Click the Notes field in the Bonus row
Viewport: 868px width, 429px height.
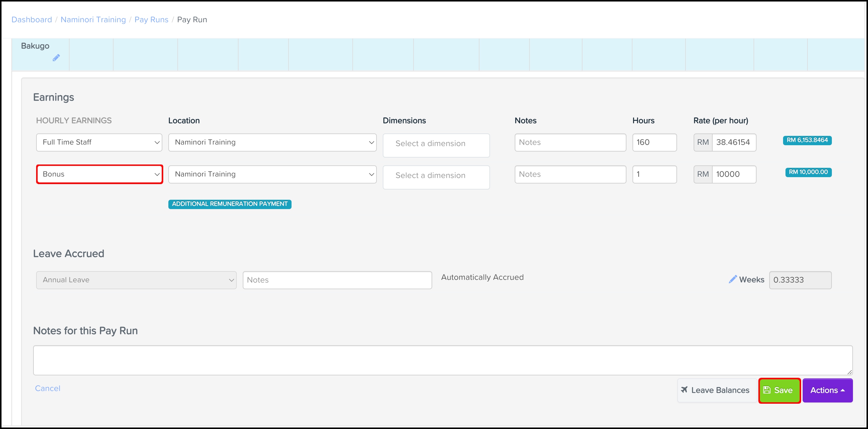tap(570, 174)
